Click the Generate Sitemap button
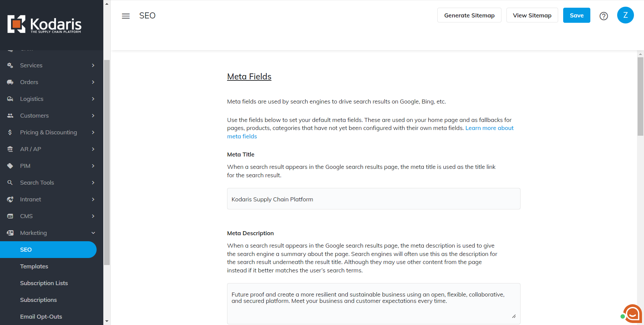This screenshot has width=644, height=325. click(x=469, y=15)
